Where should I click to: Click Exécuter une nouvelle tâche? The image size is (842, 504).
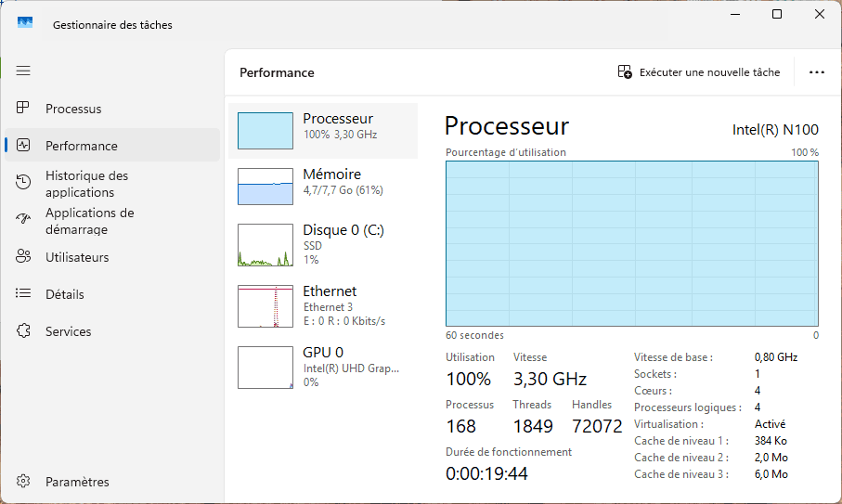[x=699, y=71]
